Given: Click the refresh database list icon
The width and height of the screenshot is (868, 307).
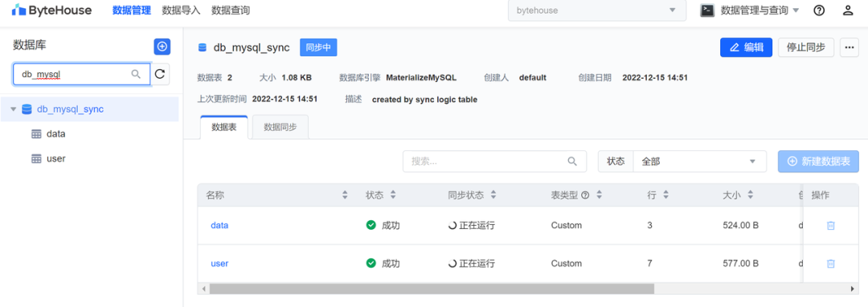Looking at the screenshot, I should click(160, 74).
